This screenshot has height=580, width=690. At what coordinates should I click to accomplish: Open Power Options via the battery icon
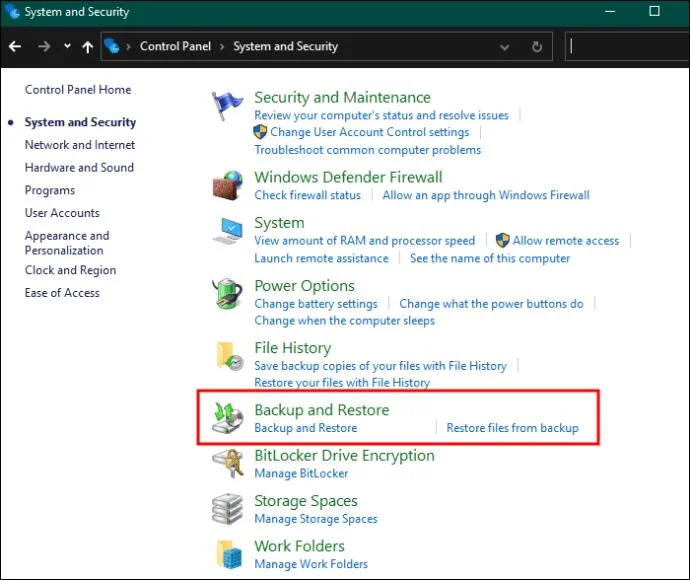(227, 294)
